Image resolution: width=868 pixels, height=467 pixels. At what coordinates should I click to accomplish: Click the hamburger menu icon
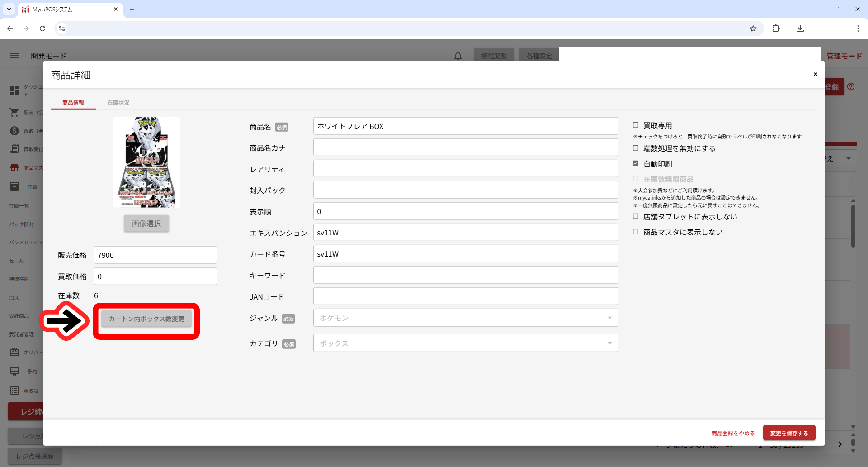click(x=14, y=56)
